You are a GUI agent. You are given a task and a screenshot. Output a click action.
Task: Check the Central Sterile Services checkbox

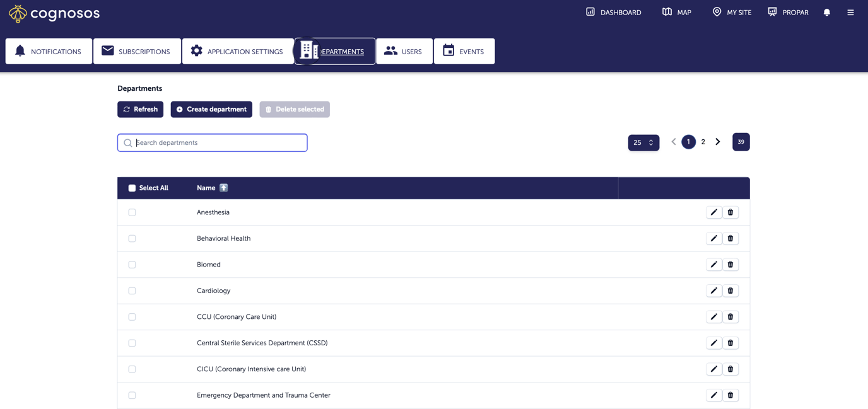pos(132,343)
